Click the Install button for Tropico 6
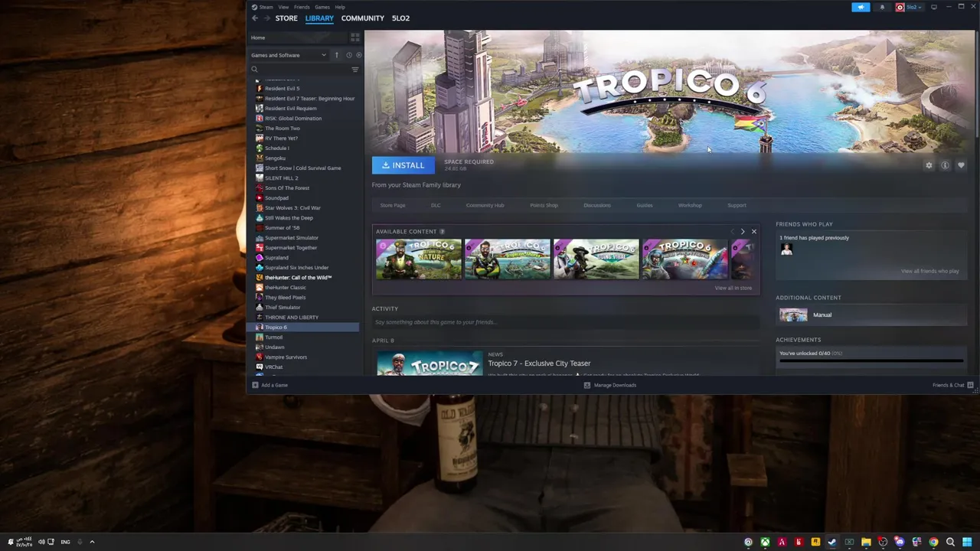 point(403,165)
